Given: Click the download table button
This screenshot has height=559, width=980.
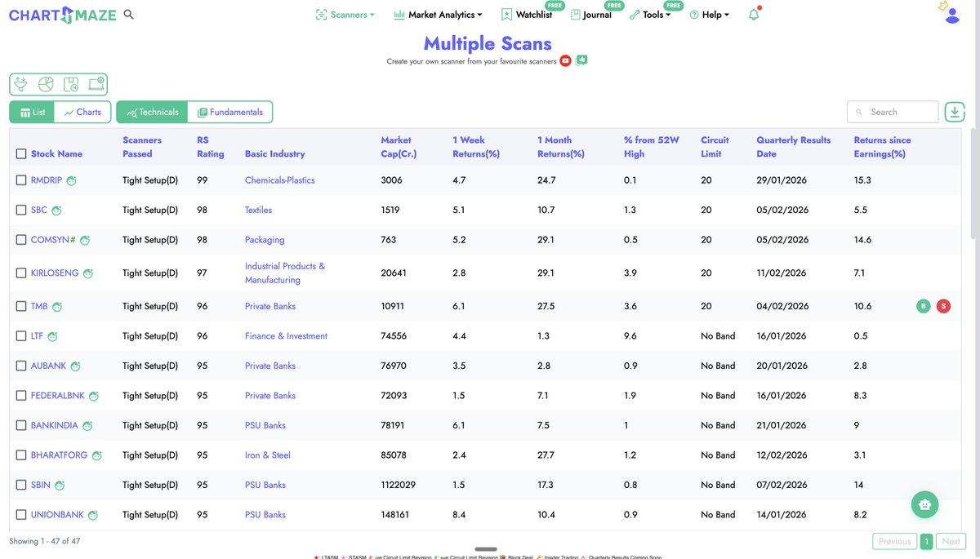Looking at the screenshot, I should coord(954,112).
